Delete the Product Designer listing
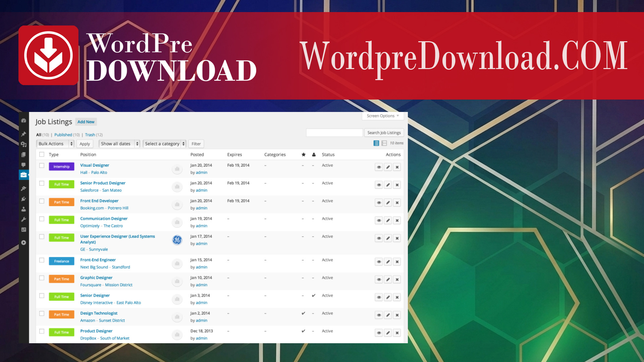The width and height of the screenshot is (644, 362). [397, 333]
